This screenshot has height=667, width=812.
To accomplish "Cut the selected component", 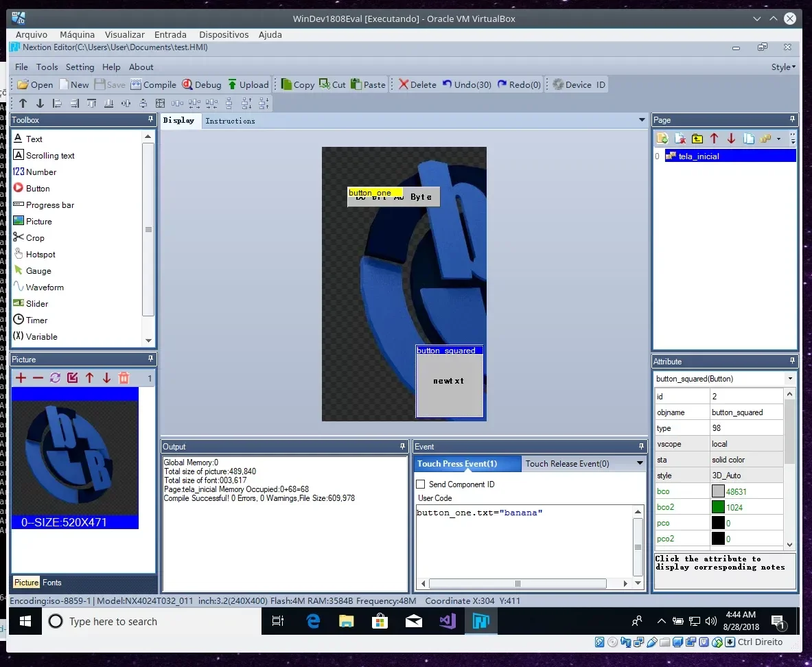I will click(x=332, y=84).
